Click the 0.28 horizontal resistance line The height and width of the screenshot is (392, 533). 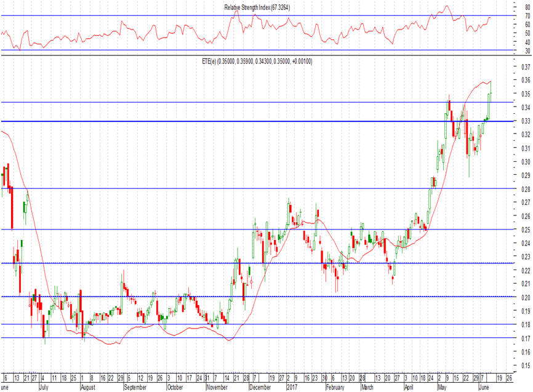pyautogui.click(x=246, y=188)
